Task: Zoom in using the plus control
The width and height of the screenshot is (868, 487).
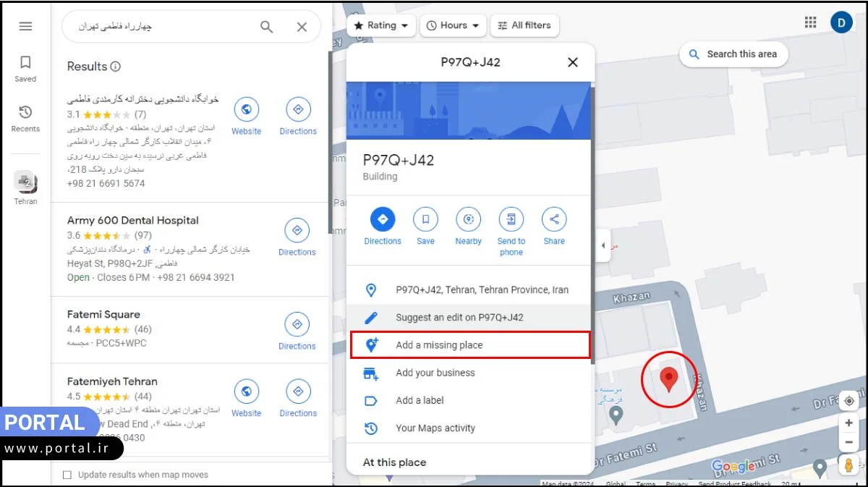Action: 848,423
